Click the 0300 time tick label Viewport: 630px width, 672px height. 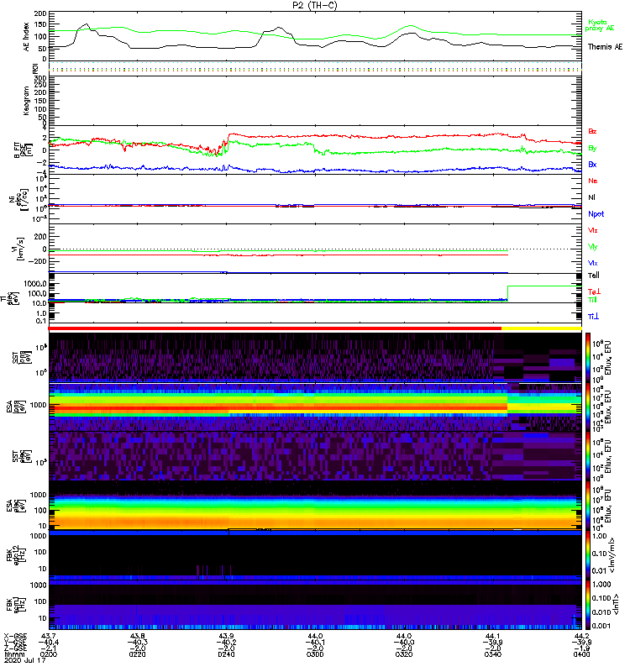point(315,654)
